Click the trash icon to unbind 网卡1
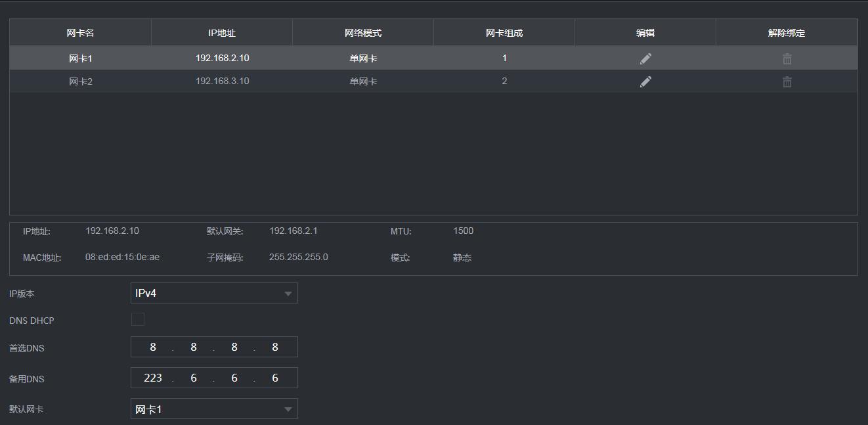The height and width of the screenshot is (425, 868). point(787,58)
